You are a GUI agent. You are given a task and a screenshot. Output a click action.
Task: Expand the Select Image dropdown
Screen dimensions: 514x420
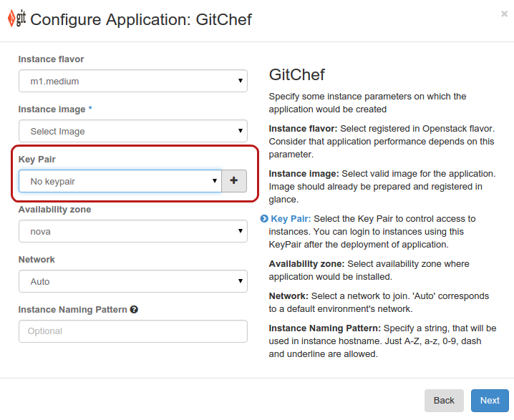pos(132,131)
